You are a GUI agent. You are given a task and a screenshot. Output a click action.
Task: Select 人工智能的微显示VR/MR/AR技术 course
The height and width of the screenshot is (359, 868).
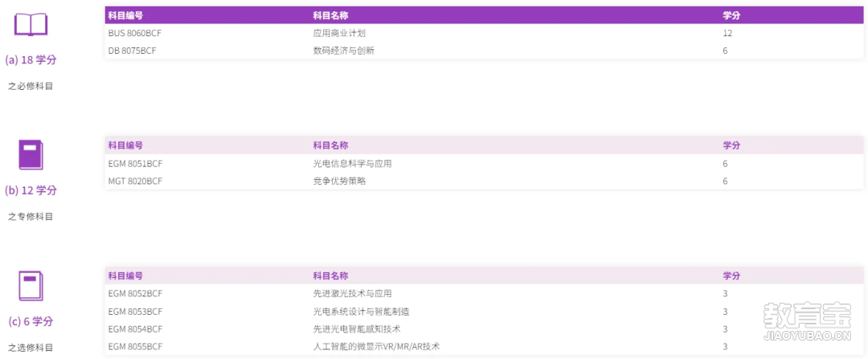376,347
